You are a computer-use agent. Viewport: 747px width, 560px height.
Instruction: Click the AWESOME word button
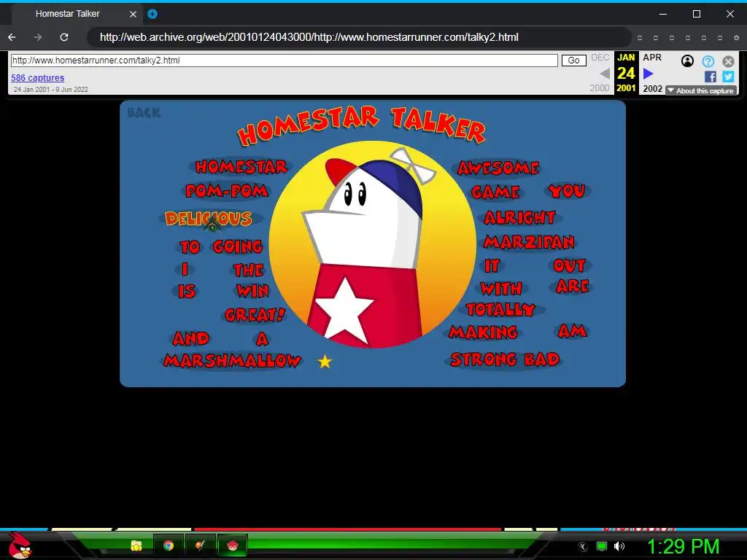498,168
